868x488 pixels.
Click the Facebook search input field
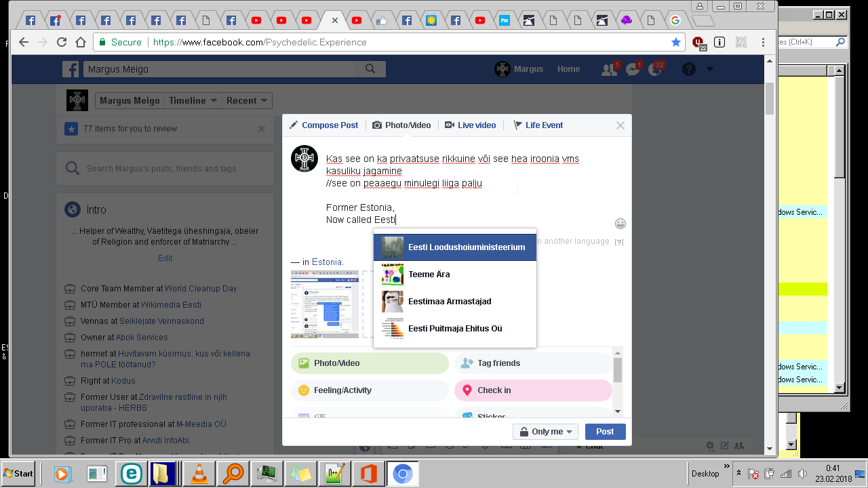(220, 69)
